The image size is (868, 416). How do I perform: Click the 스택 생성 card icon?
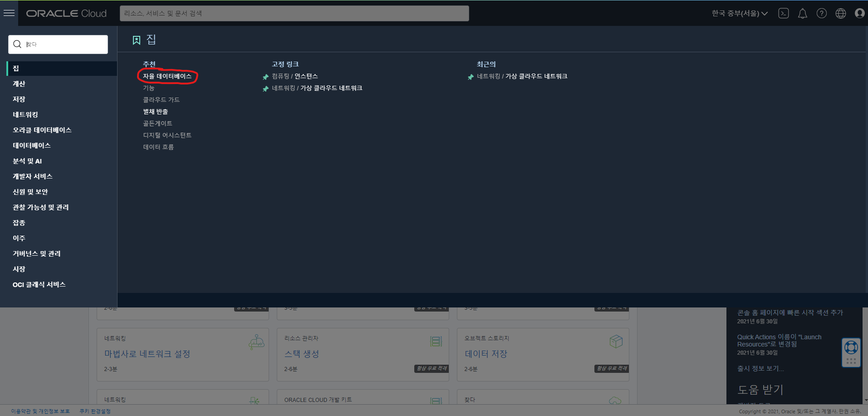point(436,342)
